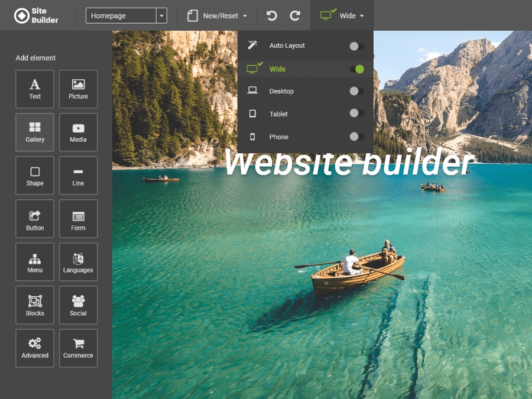Insert a Shape element
Image resolution: width=532 pixels, height=399 pixels.
pos(35,176)
